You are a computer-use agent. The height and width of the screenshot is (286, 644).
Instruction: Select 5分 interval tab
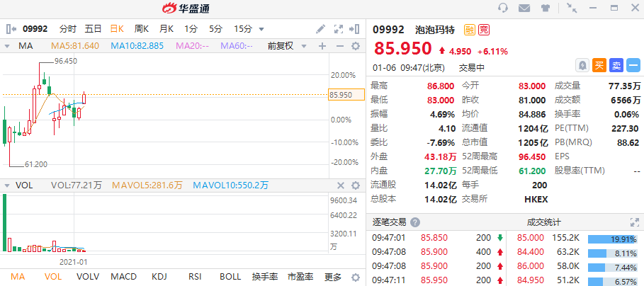[215, 29]
